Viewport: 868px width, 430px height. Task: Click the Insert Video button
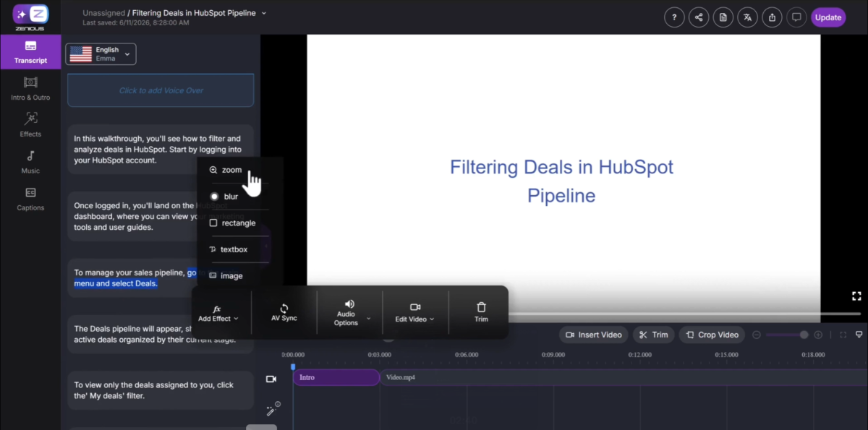tap(593, 335)
